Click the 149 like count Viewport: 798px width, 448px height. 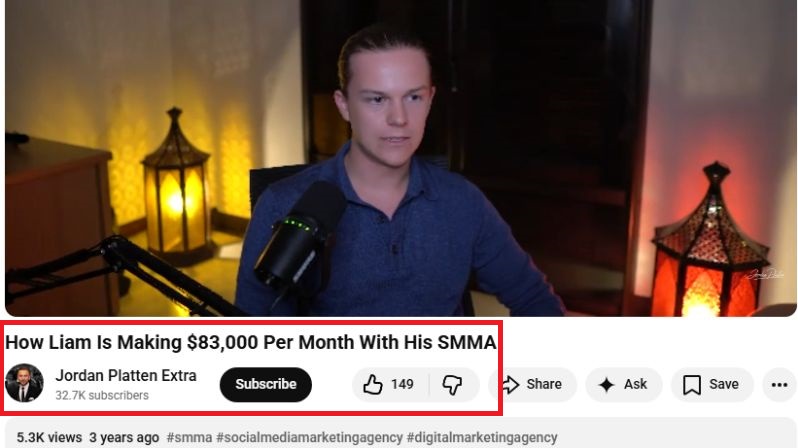point(402,384)
